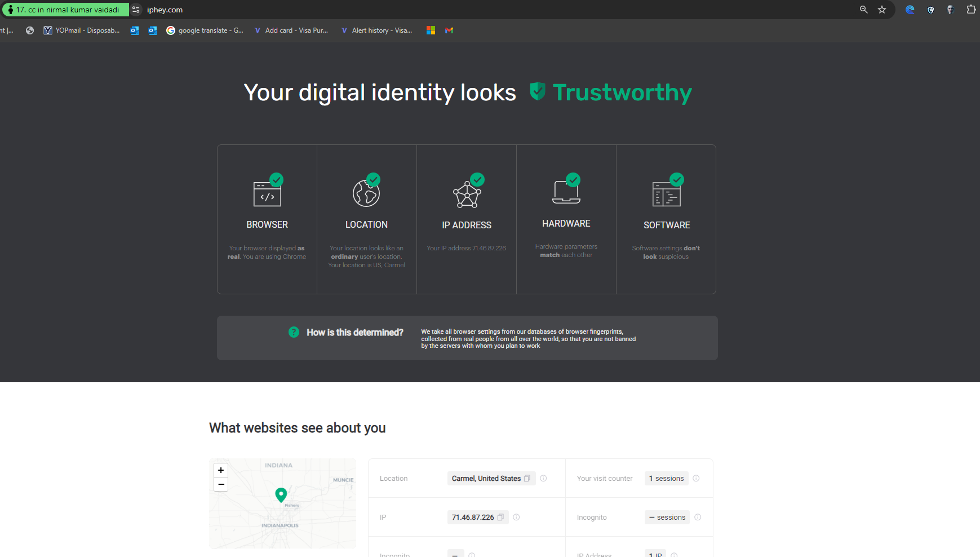980x557 pixels.
Task: Open the Edge extension icon
Action: [910, 10]
